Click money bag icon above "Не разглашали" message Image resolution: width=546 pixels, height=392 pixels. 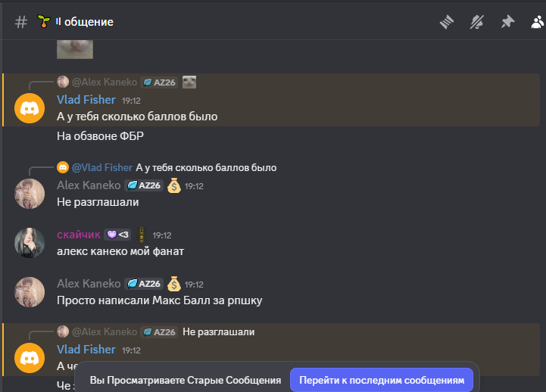point(173,185)
